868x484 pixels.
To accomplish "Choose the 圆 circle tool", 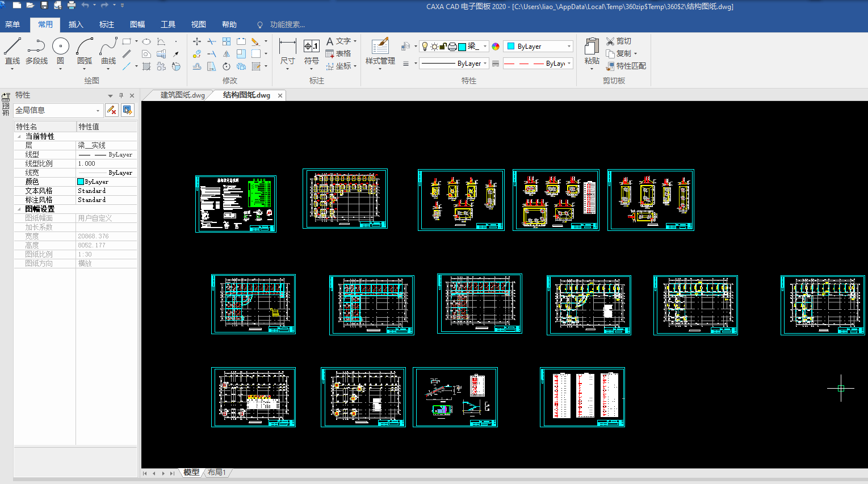I will coord(61,52).
